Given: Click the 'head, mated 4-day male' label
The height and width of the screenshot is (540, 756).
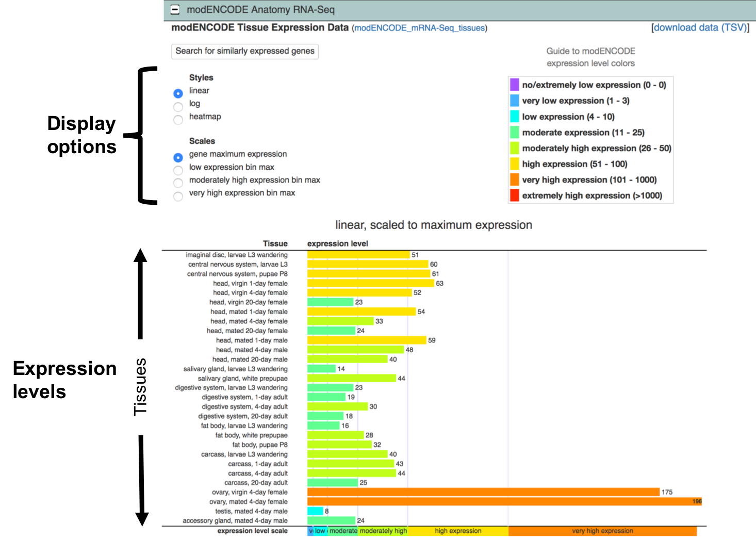Looking at the screenshot, I should (252, 350).
